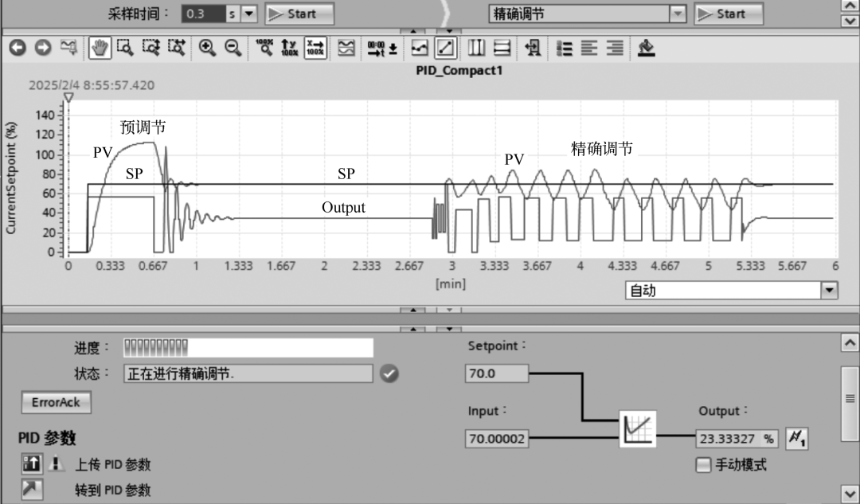Screen dimensions: 860x504
Task: Click the lower panel vertical scrollbar thumb
Action: (850, 404)
